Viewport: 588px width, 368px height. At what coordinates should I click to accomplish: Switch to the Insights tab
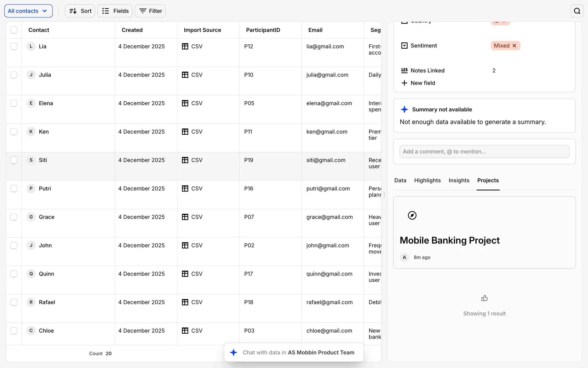(459, 180)
